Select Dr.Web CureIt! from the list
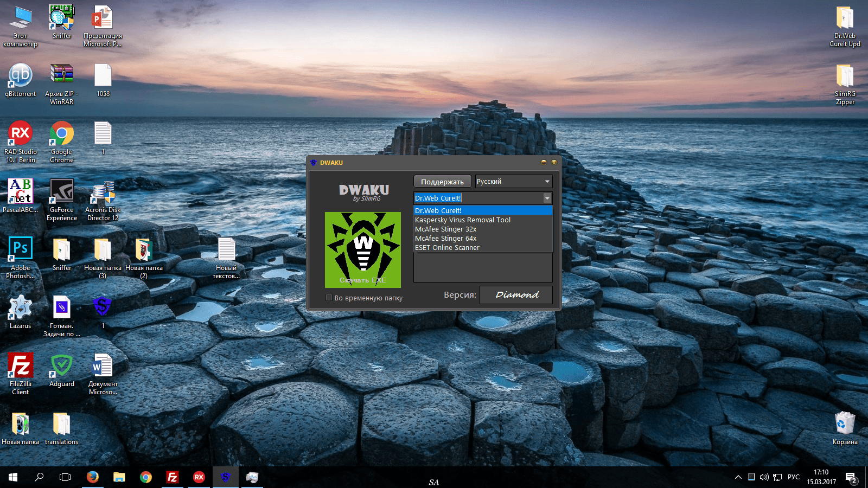Viewport: 868px width, 488px height. click(x=483, y=210)
